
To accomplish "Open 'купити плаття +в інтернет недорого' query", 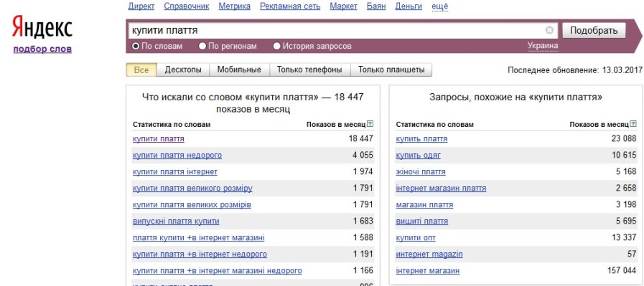I will point(200,254).
